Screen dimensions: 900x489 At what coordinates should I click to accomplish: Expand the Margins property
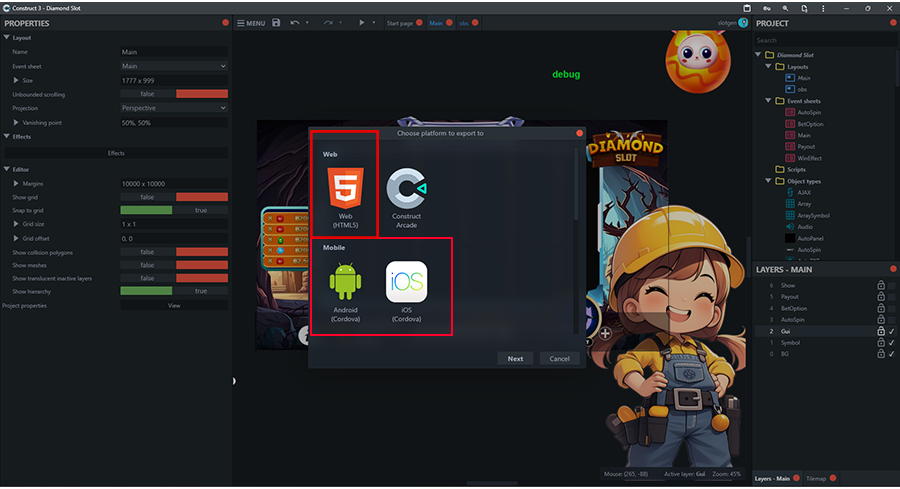point(16,184)
